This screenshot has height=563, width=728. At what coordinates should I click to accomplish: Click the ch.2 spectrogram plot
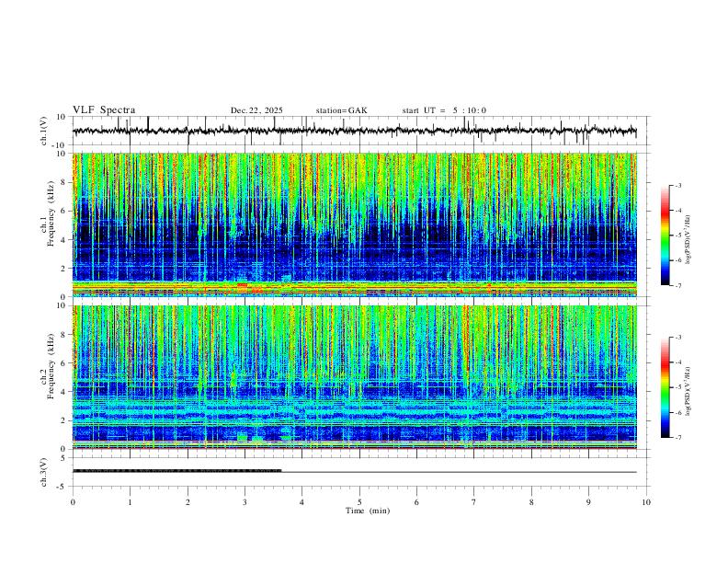click(354, 377)
